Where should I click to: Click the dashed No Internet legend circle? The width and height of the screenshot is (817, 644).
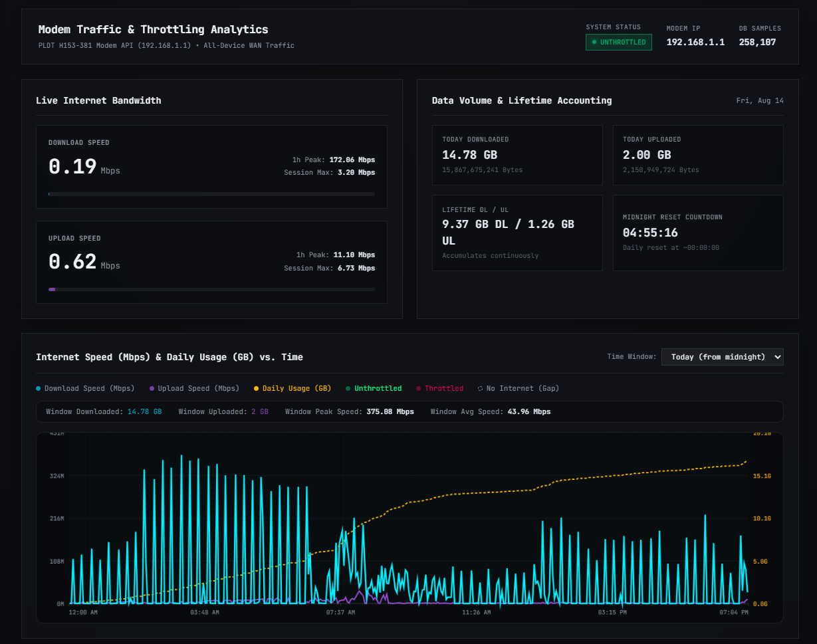pos(480,388)
